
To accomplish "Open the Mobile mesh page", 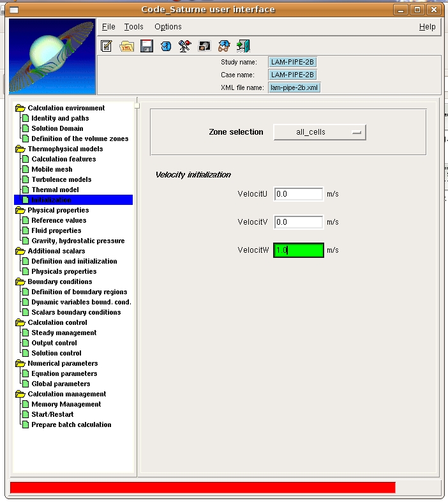I will [x=52, y=169].
